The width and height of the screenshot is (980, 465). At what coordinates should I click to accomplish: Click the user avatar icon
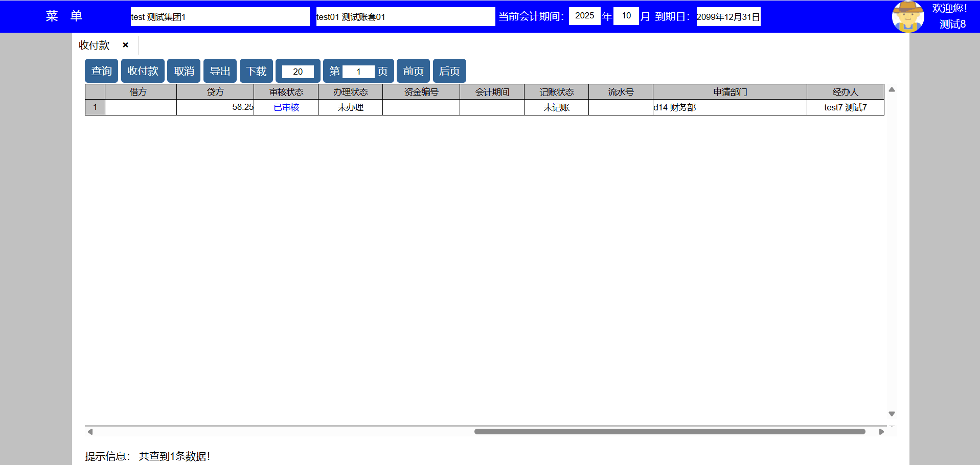point(907,16)
